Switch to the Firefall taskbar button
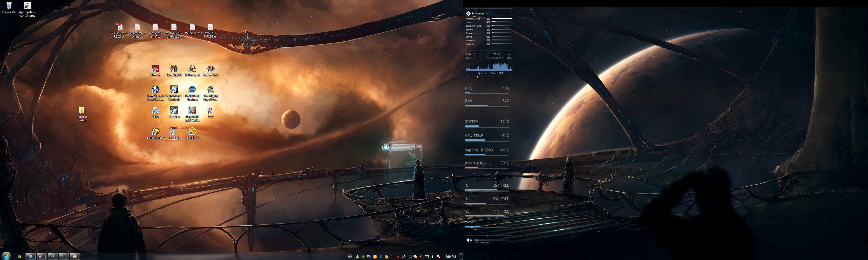Viewport: 868px width, 260px height. click(x=64, y=256)
